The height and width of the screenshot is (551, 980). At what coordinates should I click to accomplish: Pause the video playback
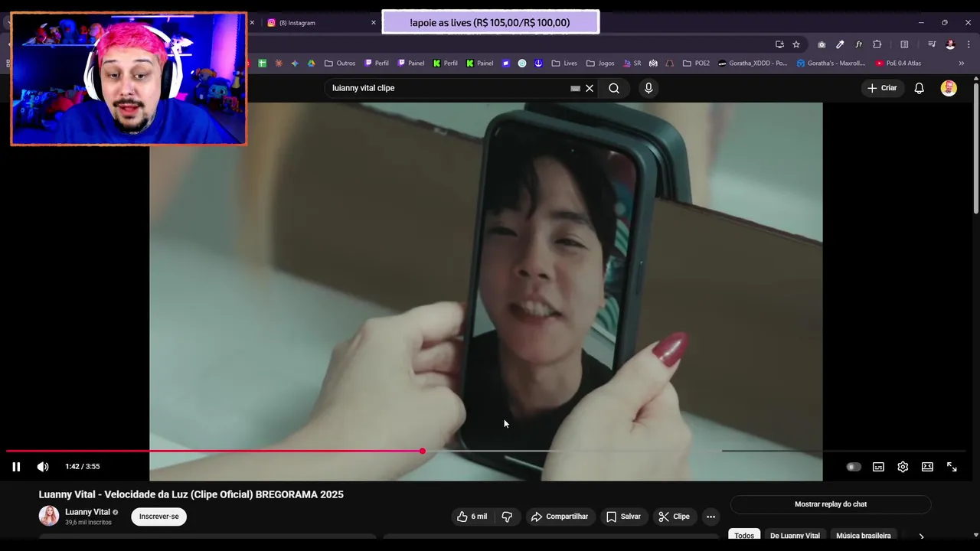coord(16,467)
